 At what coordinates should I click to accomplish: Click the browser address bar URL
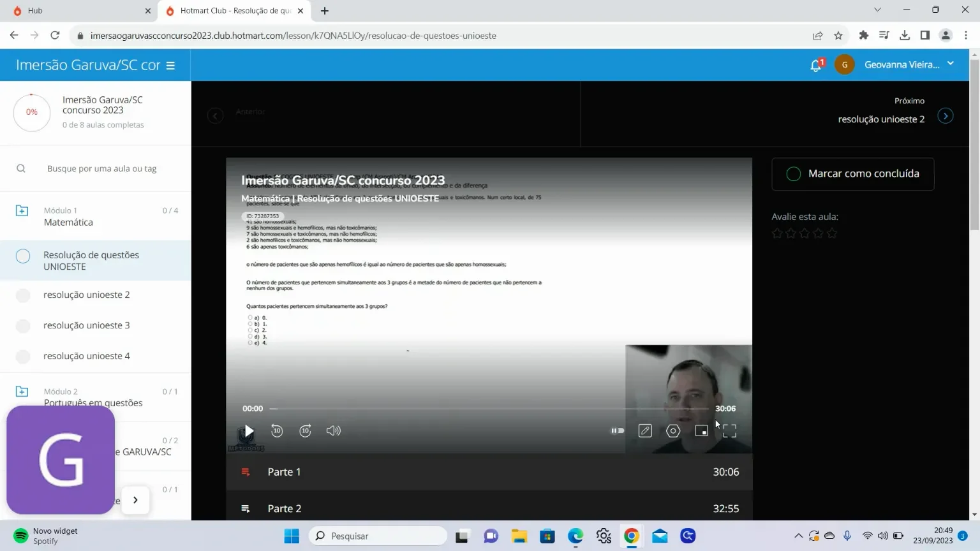pos(293,36)
